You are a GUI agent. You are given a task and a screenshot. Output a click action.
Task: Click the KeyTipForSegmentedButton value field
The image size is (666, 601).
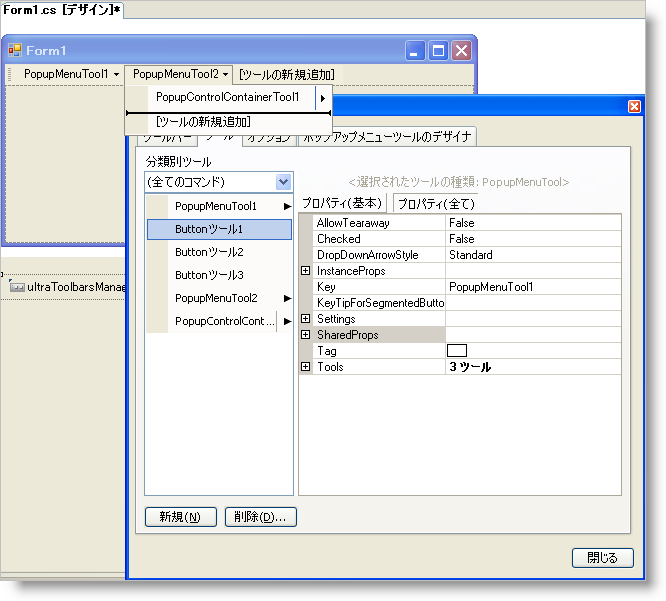(533, 303)
